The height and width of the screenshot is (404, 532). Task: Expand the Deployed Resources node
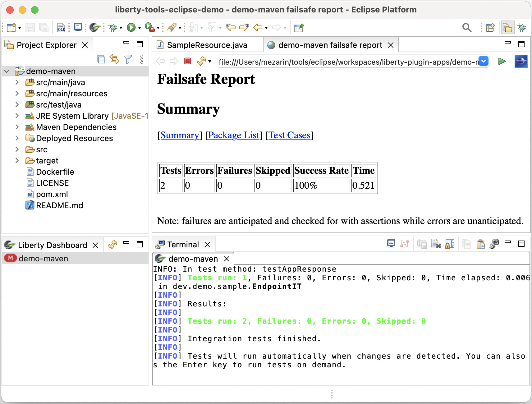pyautogui.click(x=17, y=138)
